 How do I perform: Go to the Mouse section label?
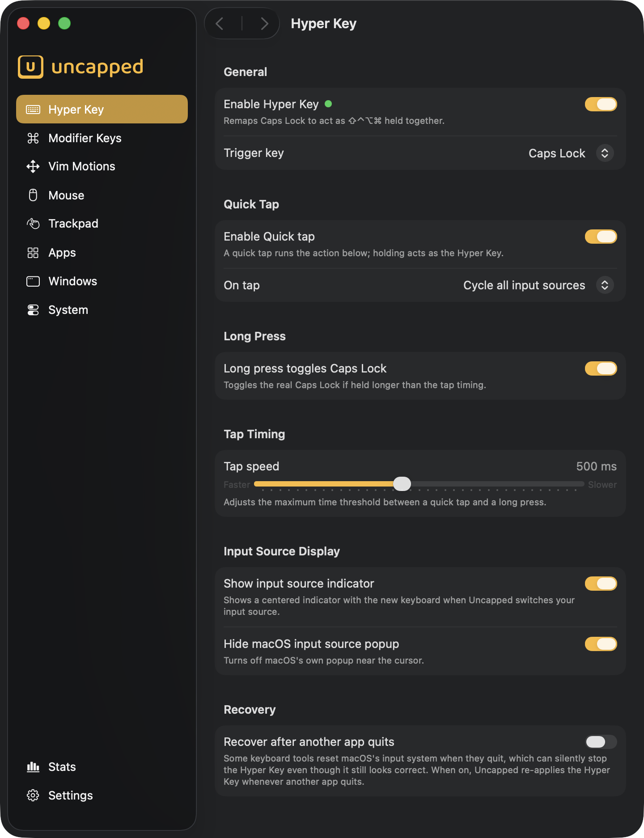point(66,195)
